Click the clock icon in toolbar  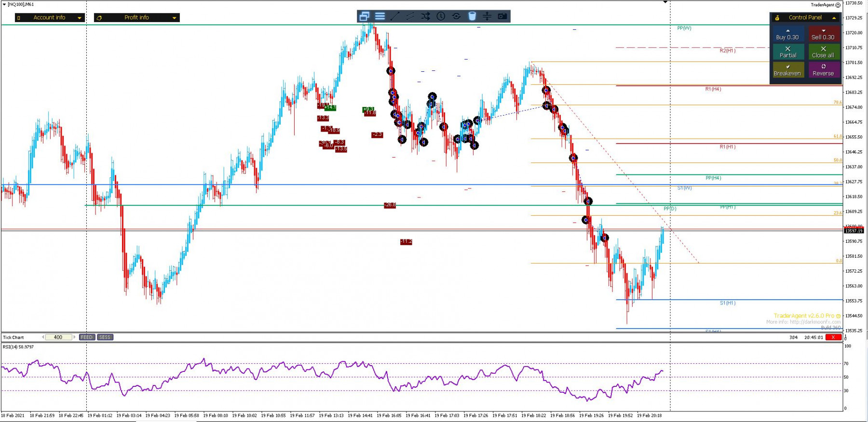click(x=441, y=16)
